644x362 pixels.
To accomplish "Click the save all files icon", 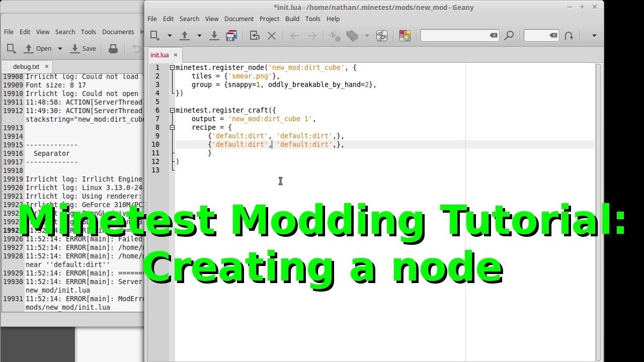I will point(231,36).
